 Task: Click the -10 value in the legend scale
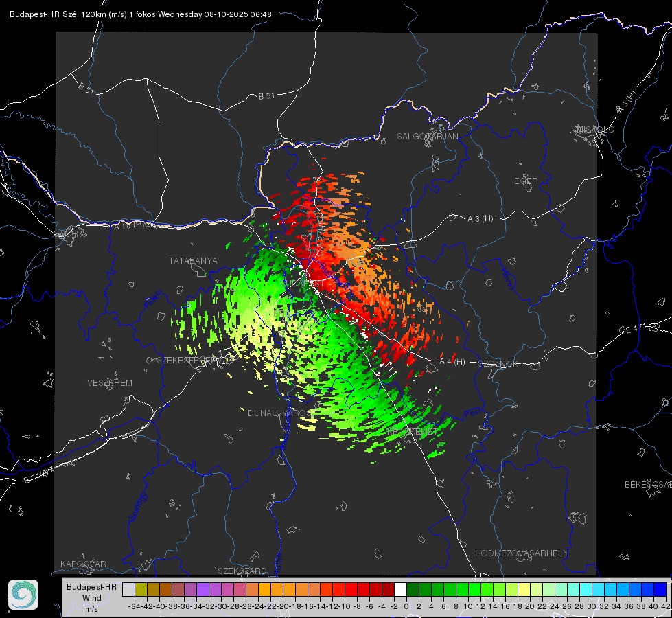[x=345, y=606]
